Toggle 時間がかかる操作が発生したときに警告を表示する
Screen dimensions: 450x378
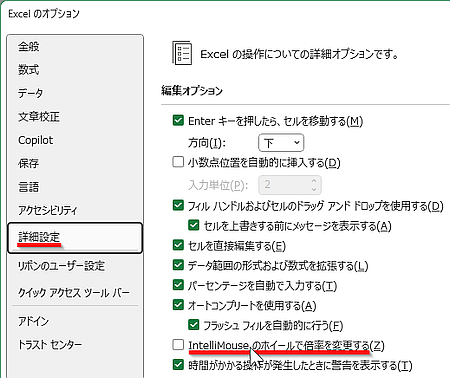[178, 365]
